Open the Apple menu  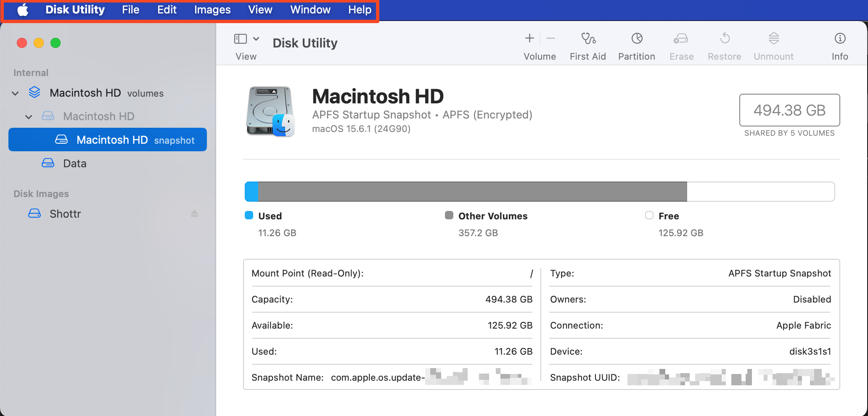pos(23,10)
